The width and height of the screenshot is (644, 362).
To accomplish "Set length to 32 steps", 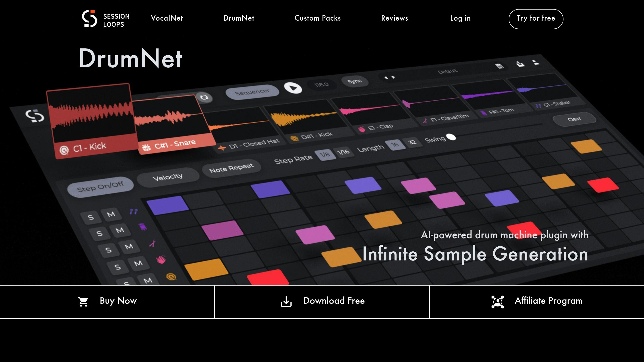I will tap(412, 142).
